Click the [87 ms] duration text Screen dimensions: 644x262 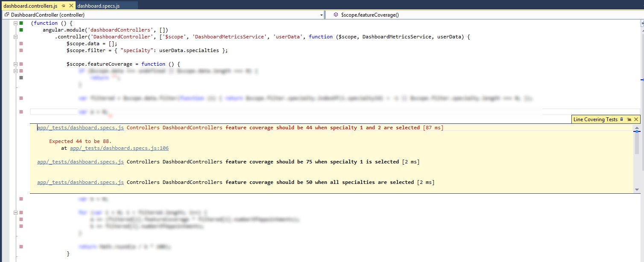click(x=433, y=128)
